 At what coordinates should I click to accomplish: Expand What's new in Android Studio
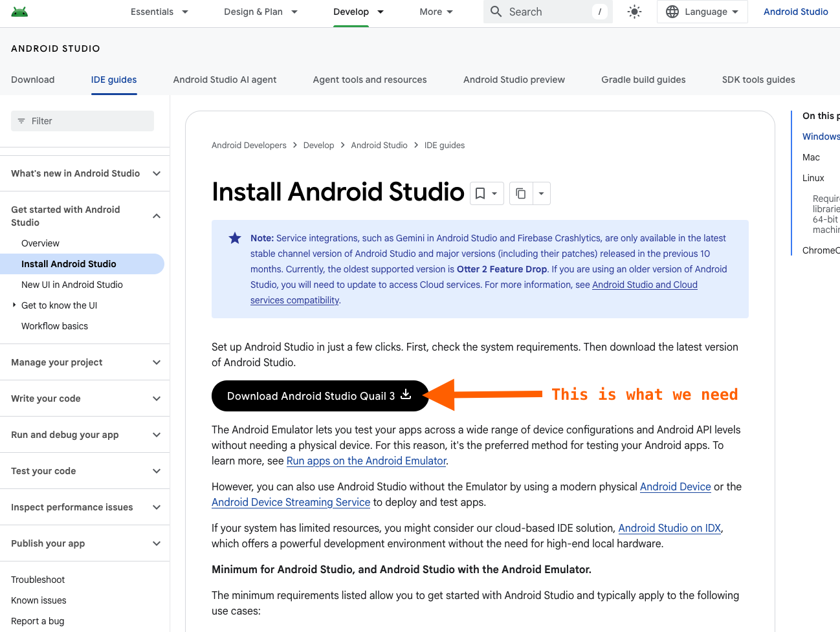pyautogui.click(x=85, y=173)
